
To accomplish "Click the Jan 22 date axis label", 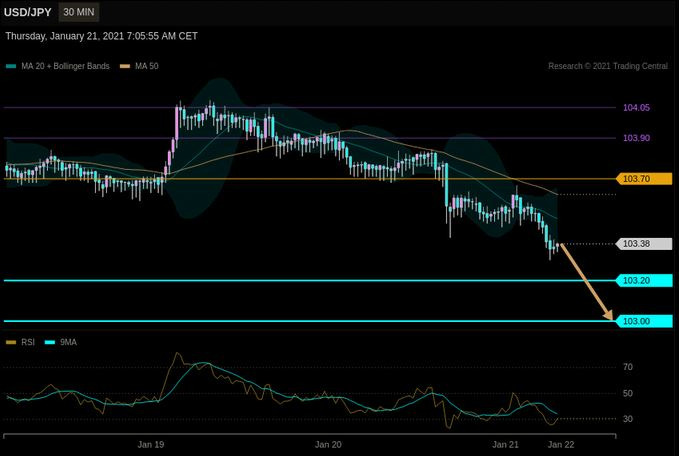I will (561, 445).
